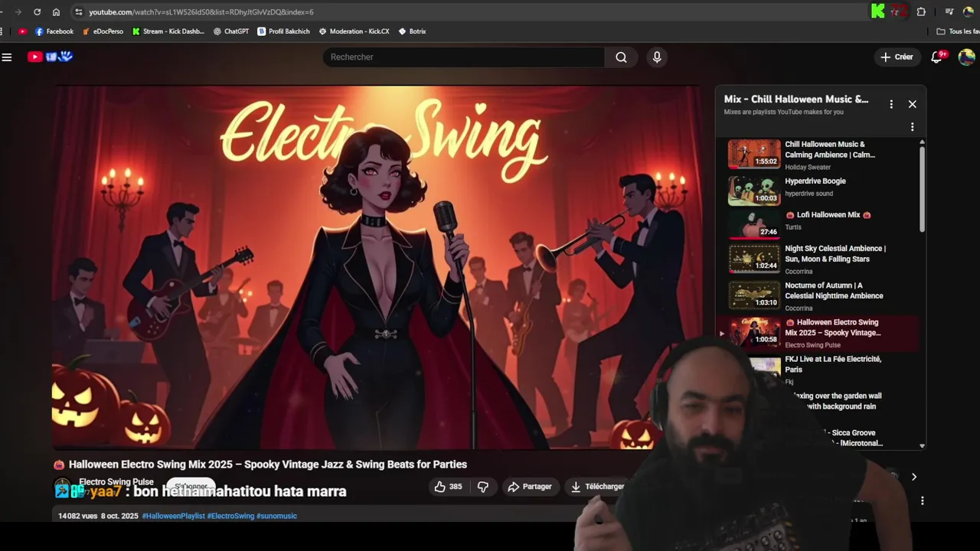Open the Moderation - Kick.CX bookmark
The image size is (980, 551).
tap(354, 31)
